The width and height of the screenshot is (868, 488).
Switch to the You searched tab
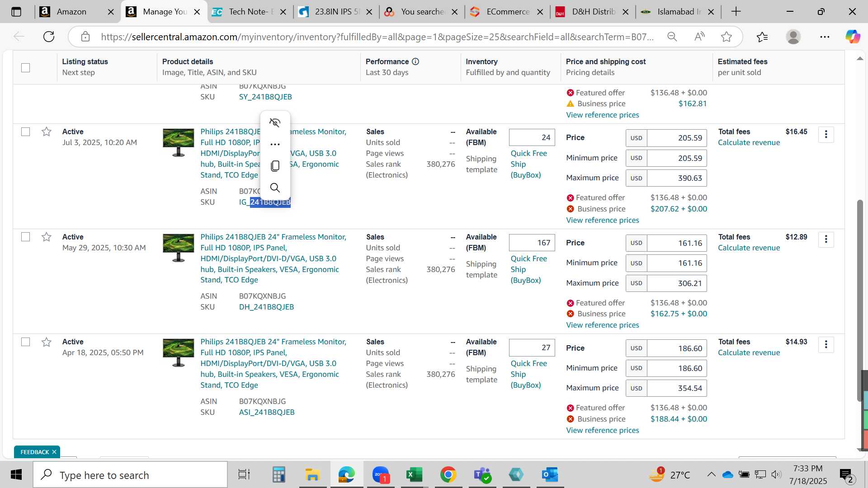point(421,12)
